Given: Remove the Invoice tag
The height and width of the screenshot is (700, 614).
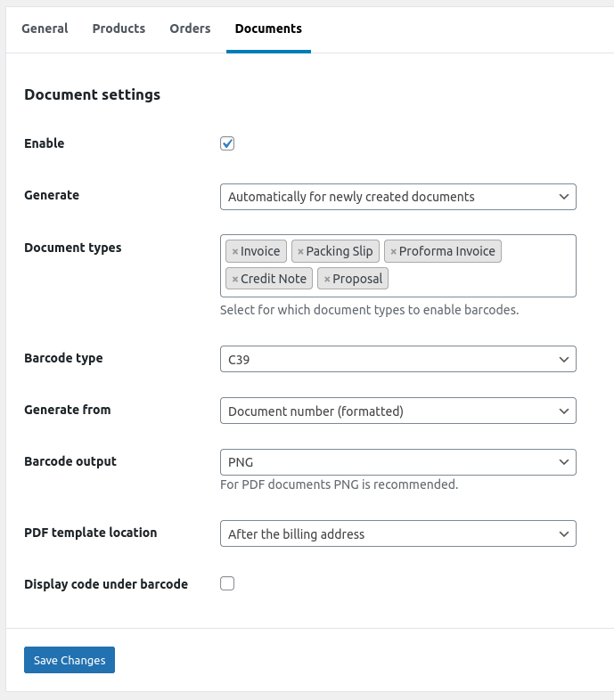Looking at the screenshot, I should point(235,252).
